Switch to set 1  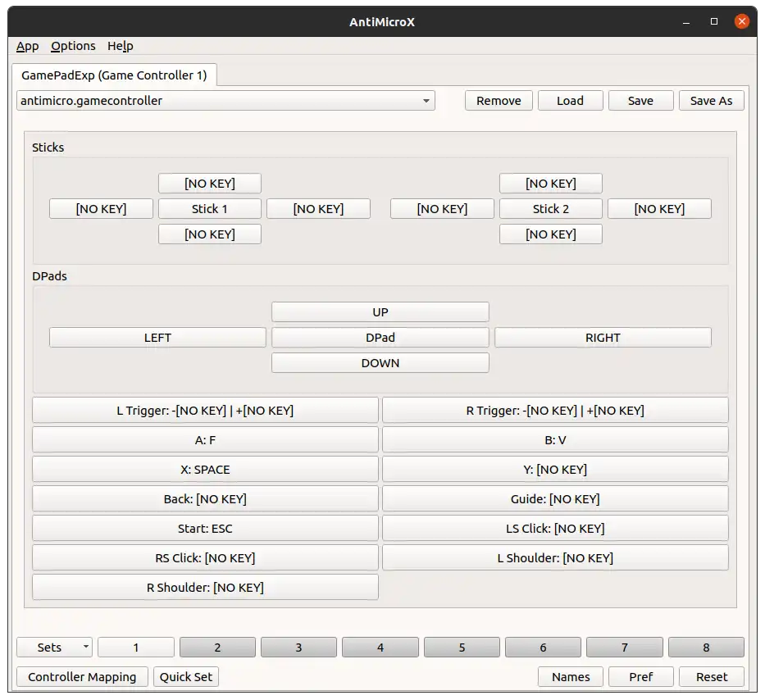point(136,648)
